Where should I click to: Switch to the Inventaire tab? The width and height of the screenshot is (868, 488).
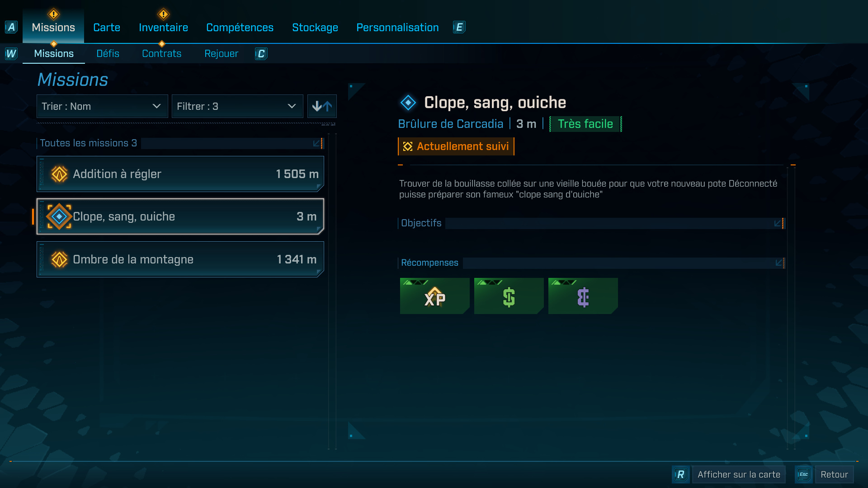163,27
